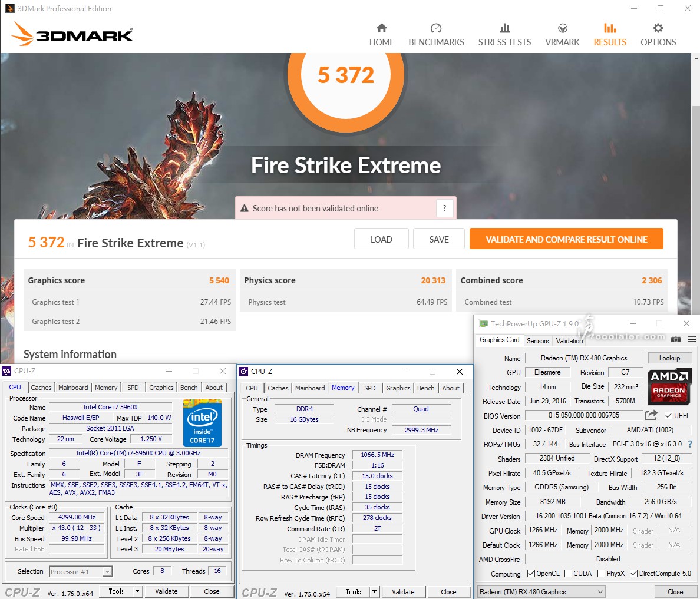This screenshot has width=700, height=599.
Task: Toggle the DirectCompute 5.0 checkbox
Action: pyautogui.click(x=633, y=574)
